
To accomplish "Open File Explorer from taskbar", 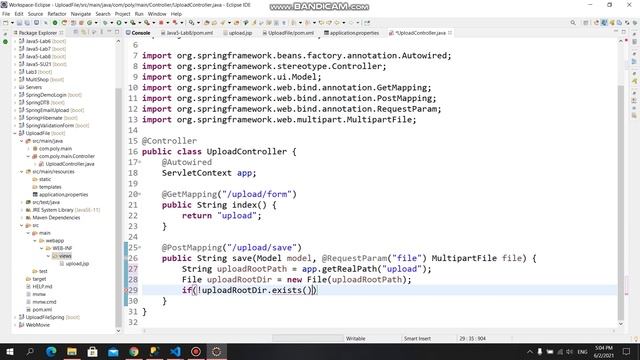I will 72,351.
